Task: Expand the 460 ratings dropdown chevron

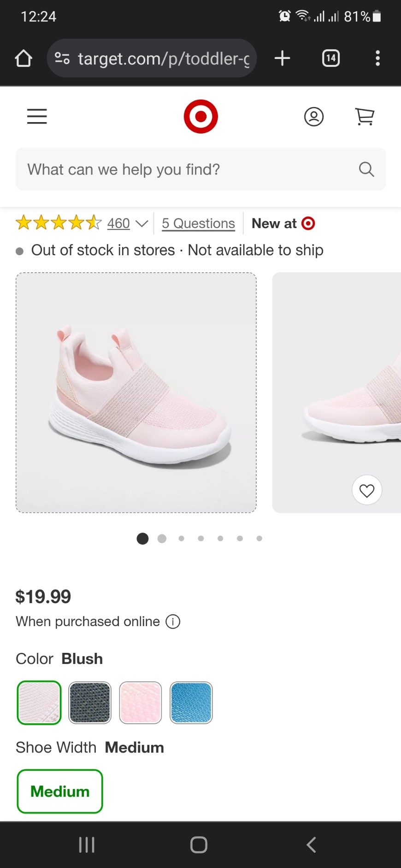Action: pos(142,224)
